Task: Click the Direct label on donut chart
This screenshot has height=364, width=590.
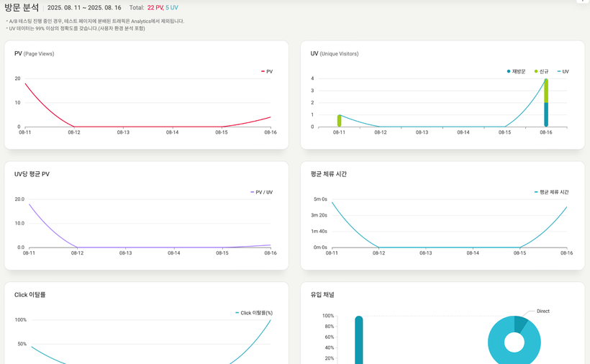Action: point(543,311)
